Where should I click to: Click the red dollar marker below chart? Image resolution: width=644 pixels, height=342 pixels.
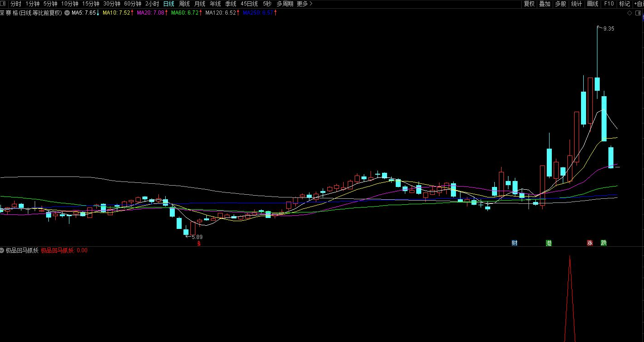(x=199, y=244)
